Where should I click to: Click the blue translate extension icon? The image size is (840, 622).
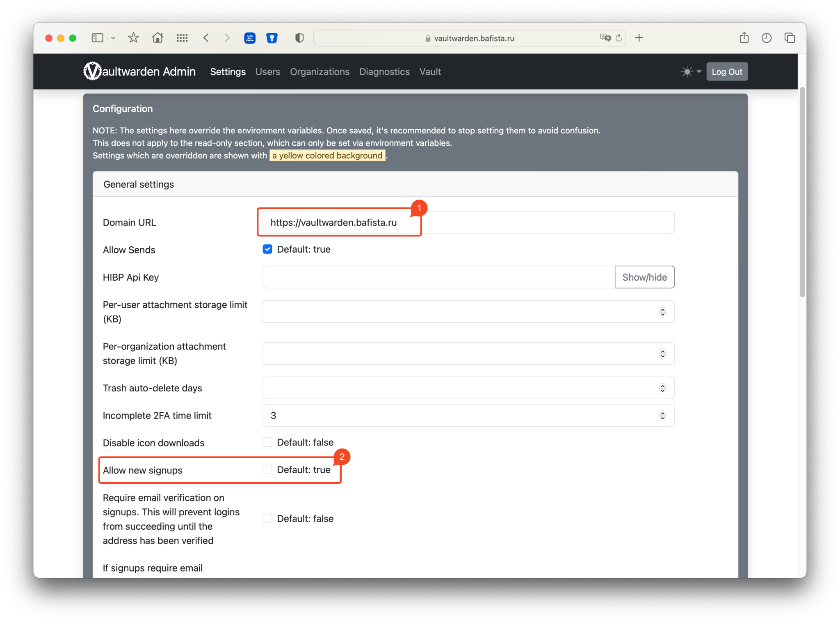point(250,38)
